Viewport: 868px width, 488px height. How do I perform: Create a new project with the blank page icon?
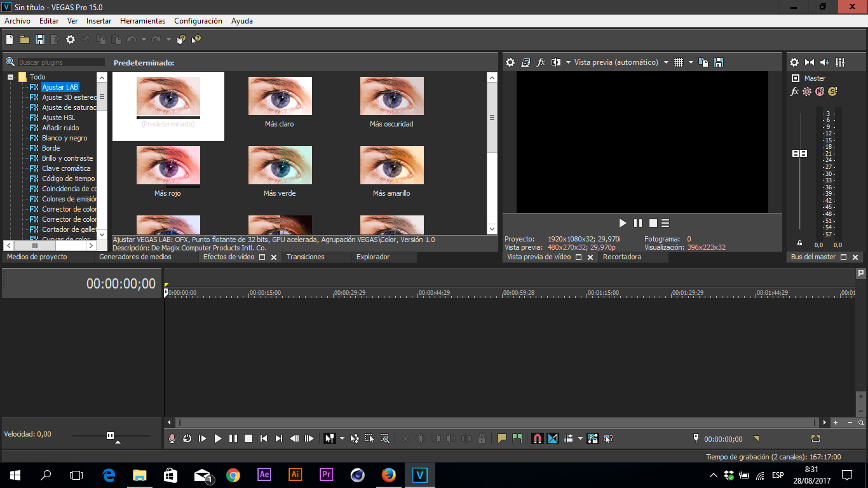[x=10, y=39]
